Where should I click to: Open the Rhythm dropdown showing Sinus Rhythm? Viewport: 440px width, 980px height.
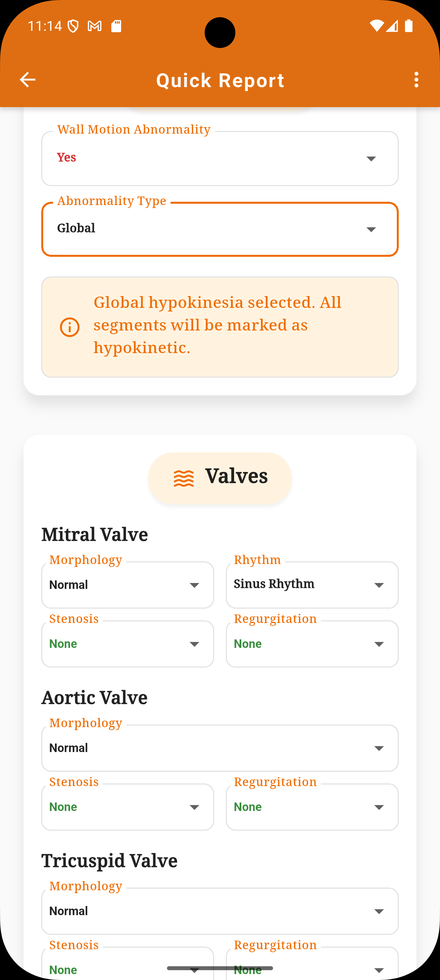click(x=312, y=585)
